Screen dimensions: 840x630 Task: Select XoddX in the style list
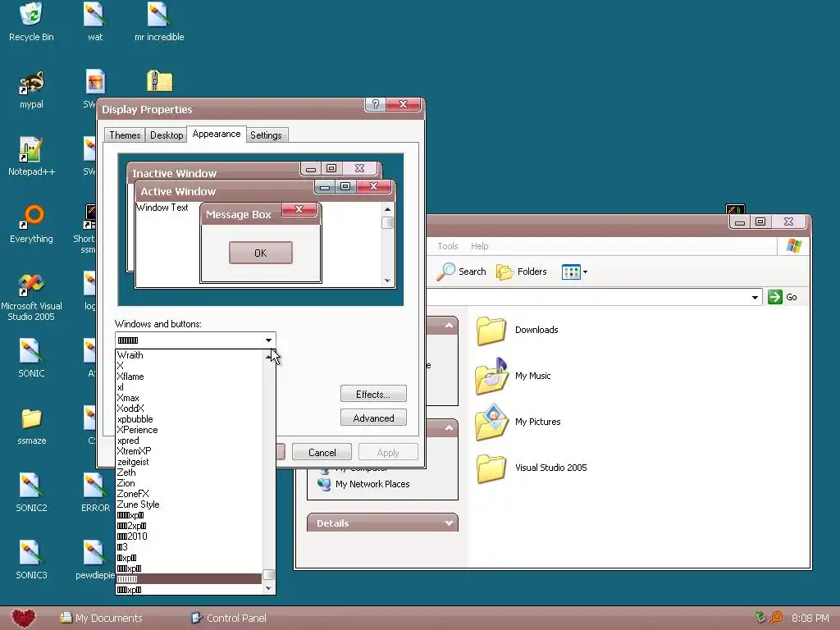point(189,409)
